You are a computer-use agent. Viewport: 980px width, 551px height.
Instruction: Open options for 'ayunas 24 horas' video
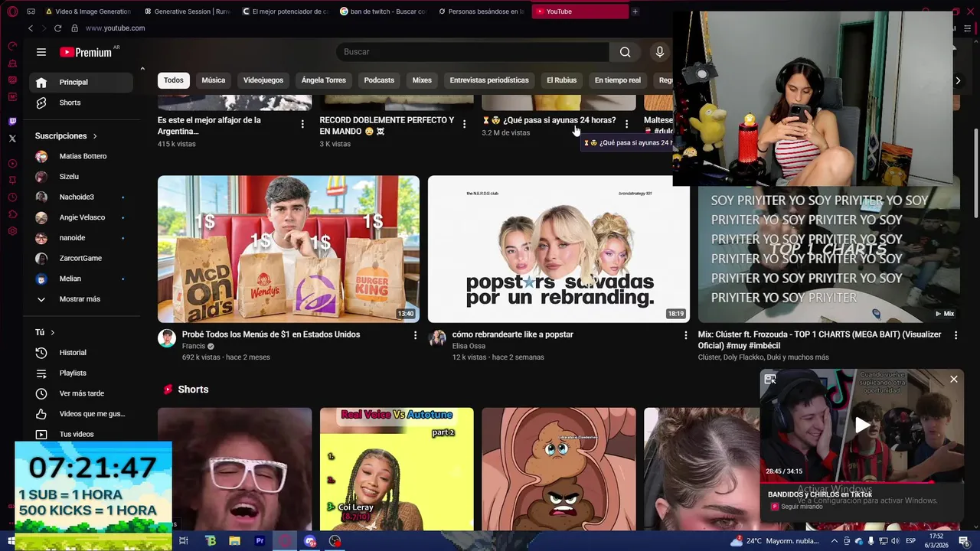pos(626,124)
